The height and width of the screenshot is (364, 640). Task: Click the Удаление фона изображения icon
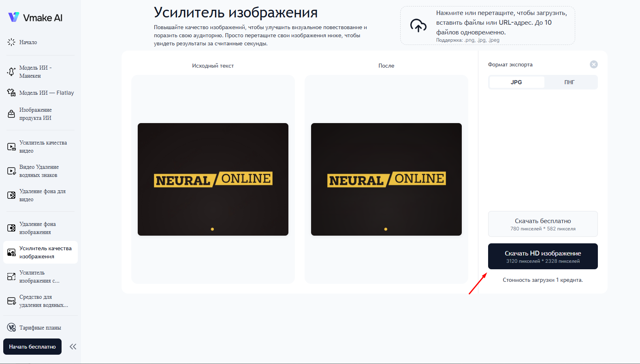11,228
